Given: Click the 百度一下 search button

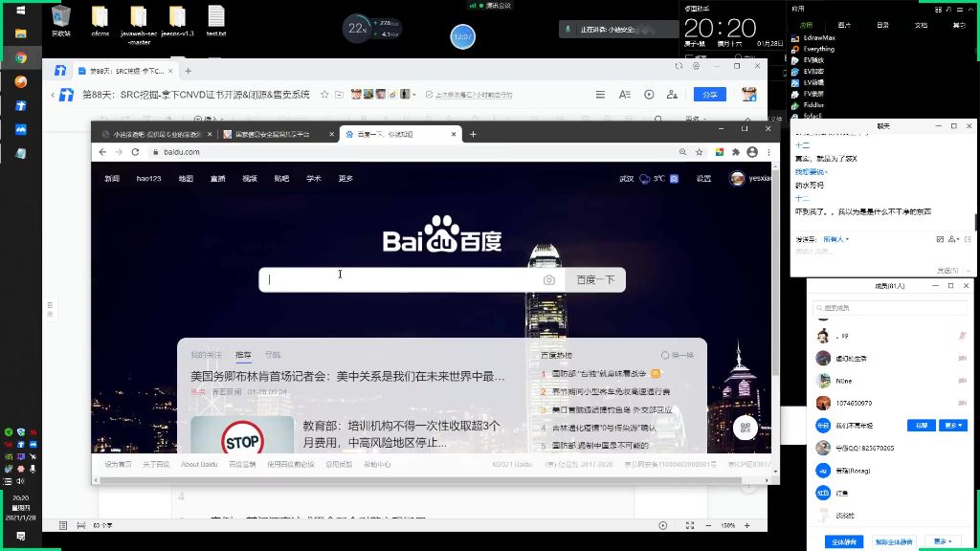Looking at the screenshot, I should pos(595,280).
